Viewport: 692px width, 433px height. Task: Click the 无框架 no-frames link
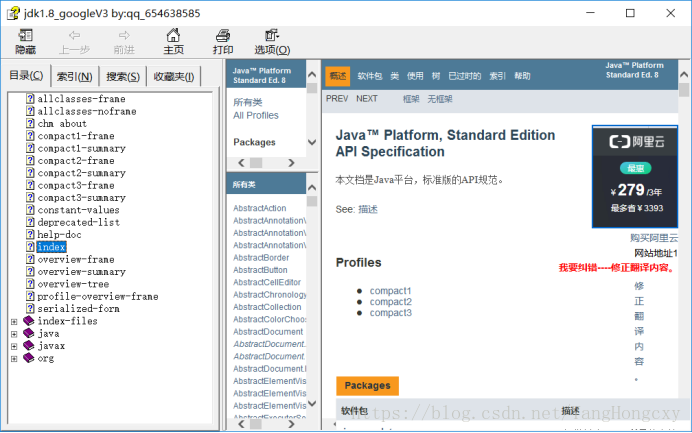440,99
